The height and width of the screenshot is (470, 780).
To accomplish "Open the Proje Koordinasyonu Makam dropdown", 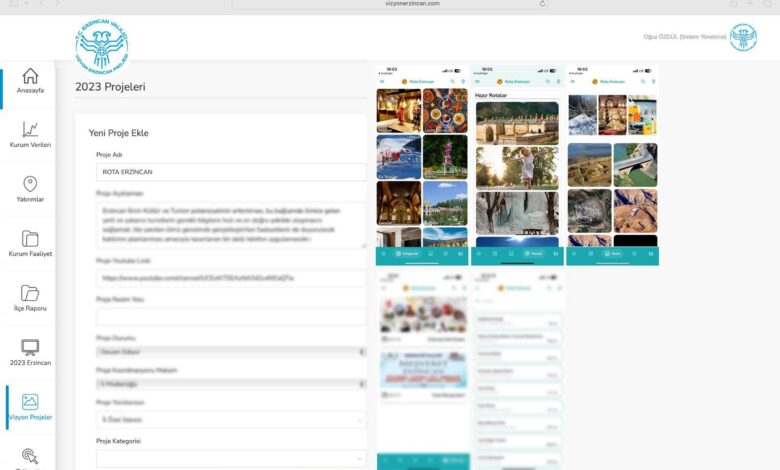I will (x=231, y=384).
